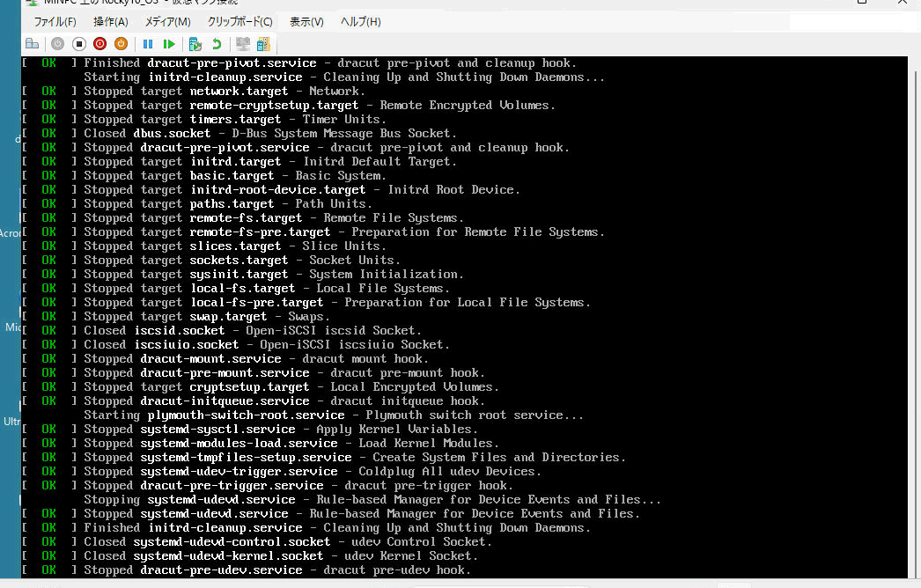Pause the virtual machine

point(147,44)
